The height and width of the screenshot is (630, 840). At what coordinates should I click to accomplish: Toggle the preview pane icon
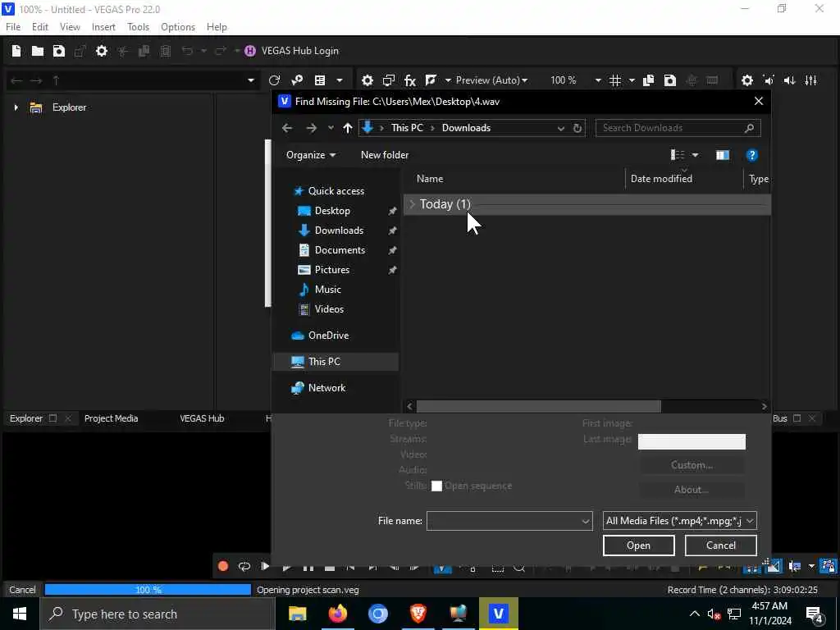tap(723, 155)
